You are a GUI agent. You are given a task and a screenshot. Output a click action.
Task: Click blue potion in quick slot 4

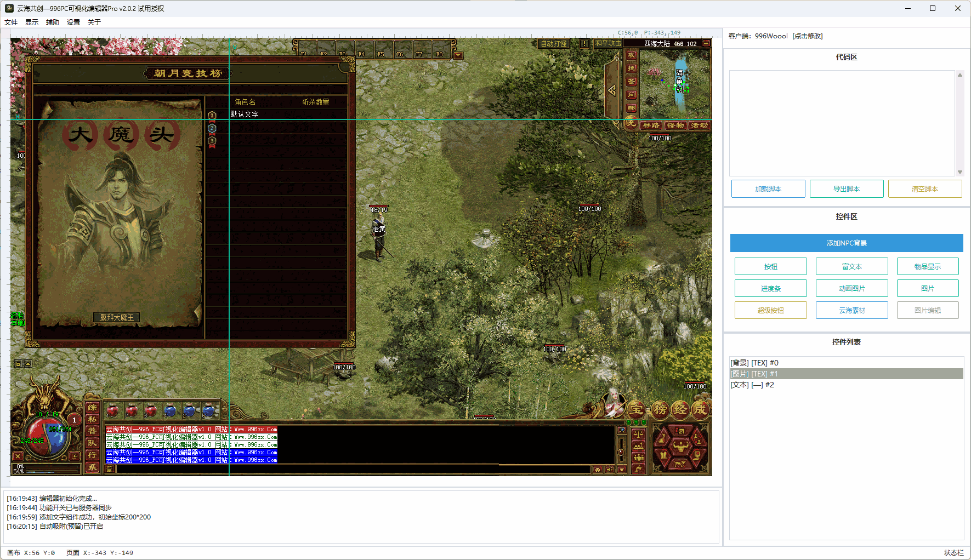[170, 410]
